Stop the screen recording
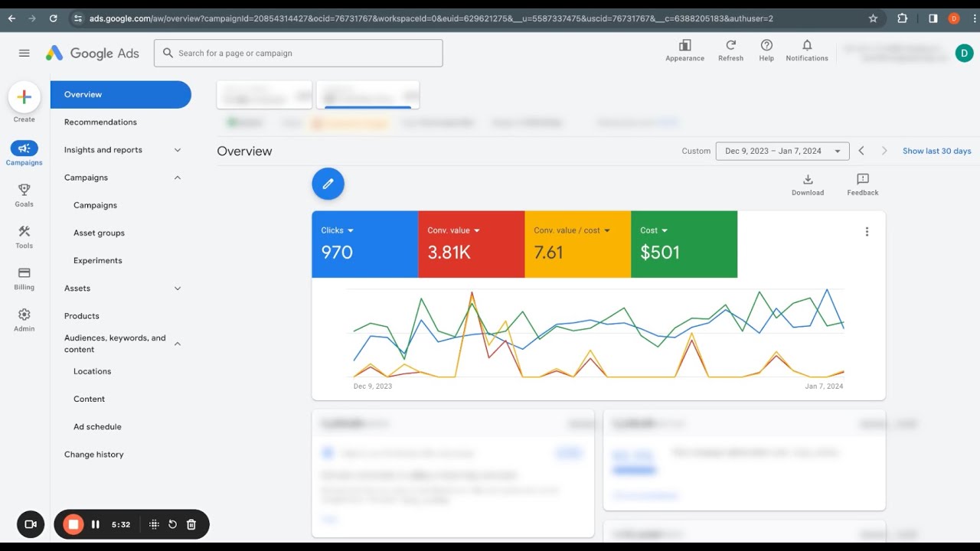 [x=73, y=524]
